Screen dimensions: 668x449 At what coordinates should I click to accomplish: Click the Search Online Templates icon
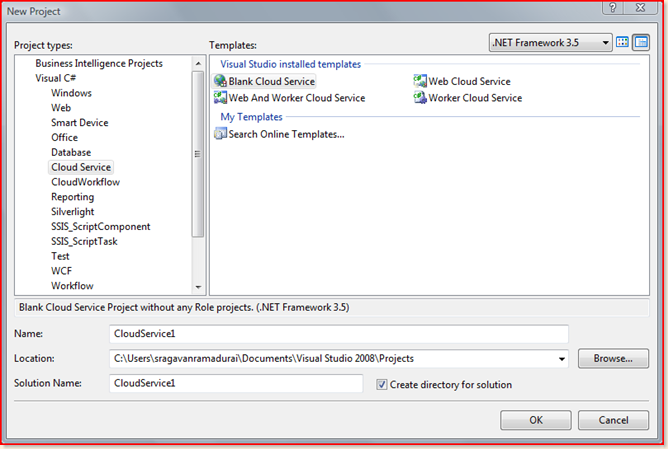coord(220,134)
